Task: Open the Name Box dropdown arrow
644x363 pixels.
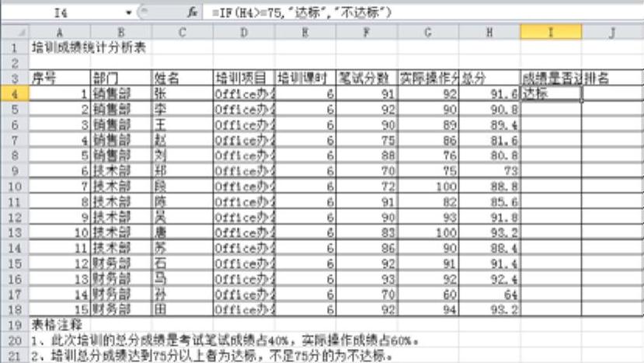Action: click(x=128, y=12)
